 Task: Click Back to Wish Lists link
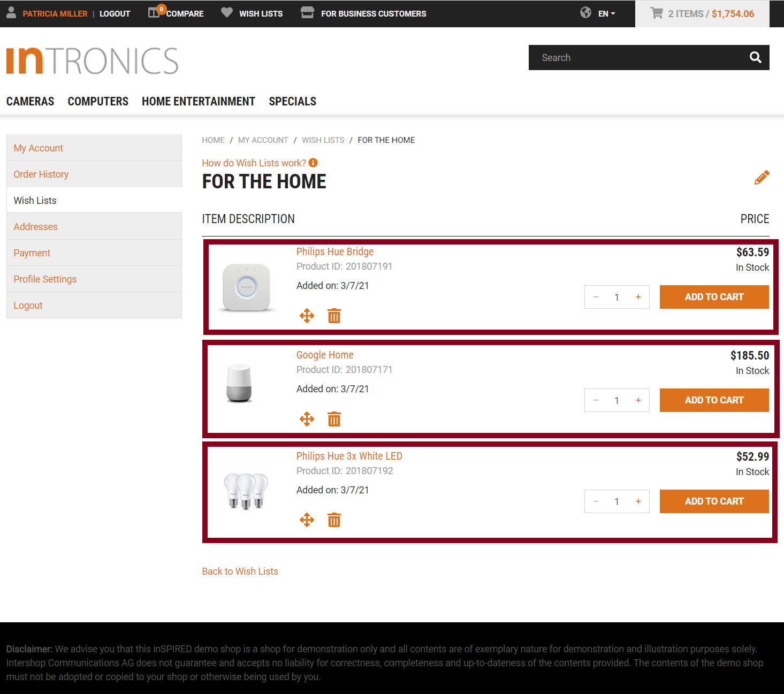click(240, 571)
